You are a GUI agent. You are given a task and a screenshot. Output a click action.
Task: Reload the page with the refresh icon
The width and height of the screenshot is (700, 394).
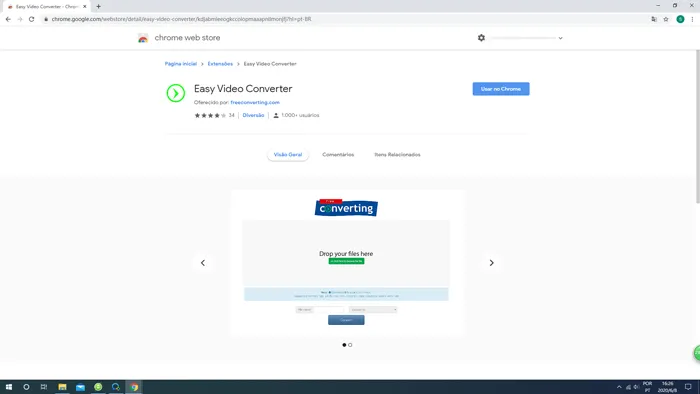pos(31,19)
